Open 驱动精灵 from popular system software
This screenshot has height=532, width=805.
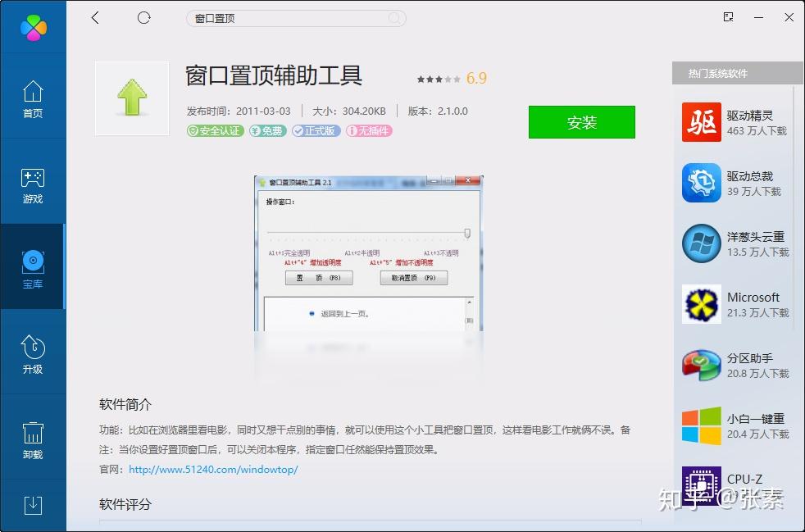tap(735, 122)
